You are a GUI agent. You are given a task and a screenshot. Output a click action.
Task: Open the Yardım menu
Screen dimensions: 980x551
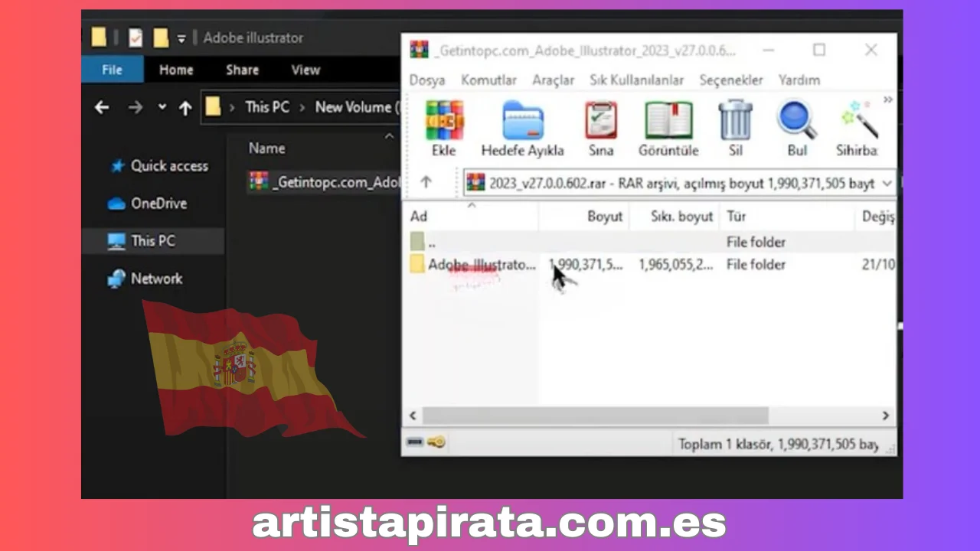(x=799, y=80)
